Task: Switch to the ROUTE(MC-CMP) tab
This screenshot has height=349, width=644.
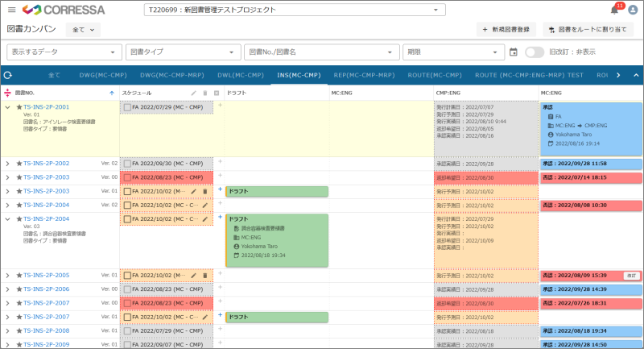Action: tap(435, 75)
